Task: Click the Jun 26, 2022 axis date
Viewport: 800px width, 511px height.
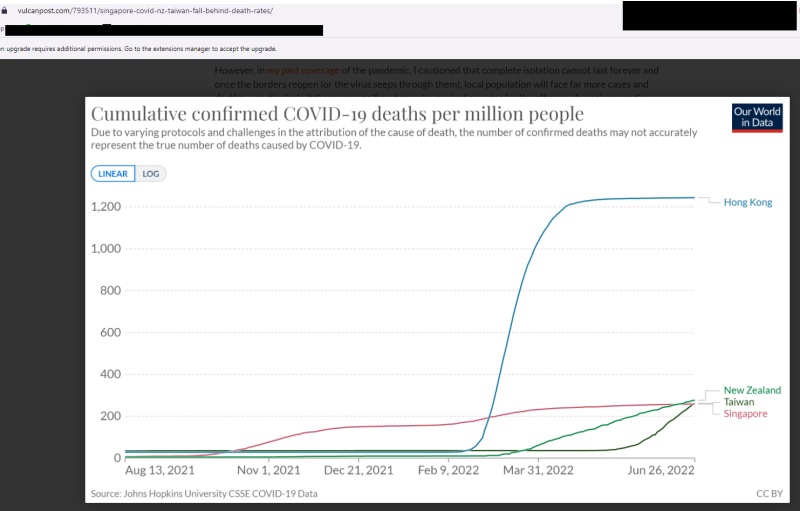Action: pyautogui.click(x=662, y=469)
